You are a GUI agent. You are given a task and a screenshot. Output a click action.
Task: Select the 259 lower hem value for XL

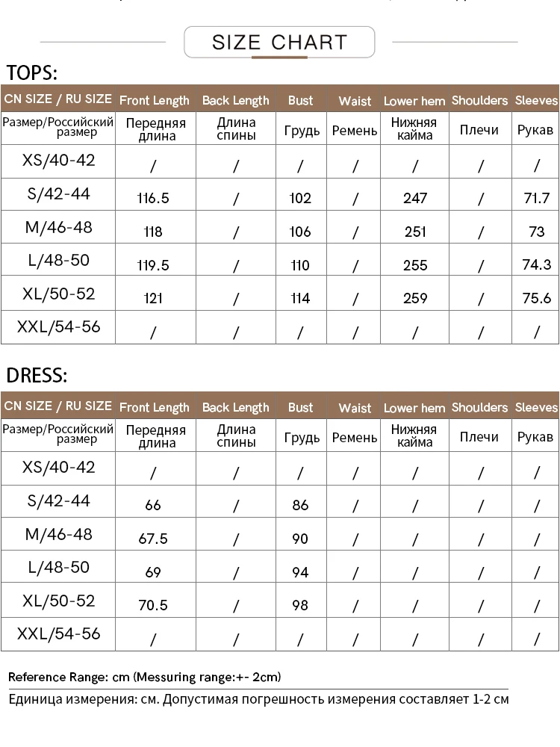tap(415, 298)
